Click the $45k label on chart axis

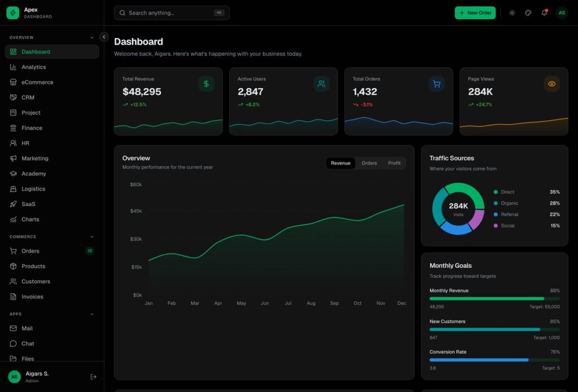click(x=136, y=211)
